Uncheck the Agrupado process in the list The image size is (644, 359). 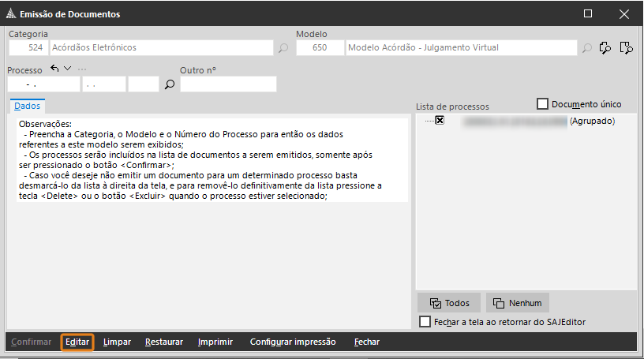coord(440,121)
